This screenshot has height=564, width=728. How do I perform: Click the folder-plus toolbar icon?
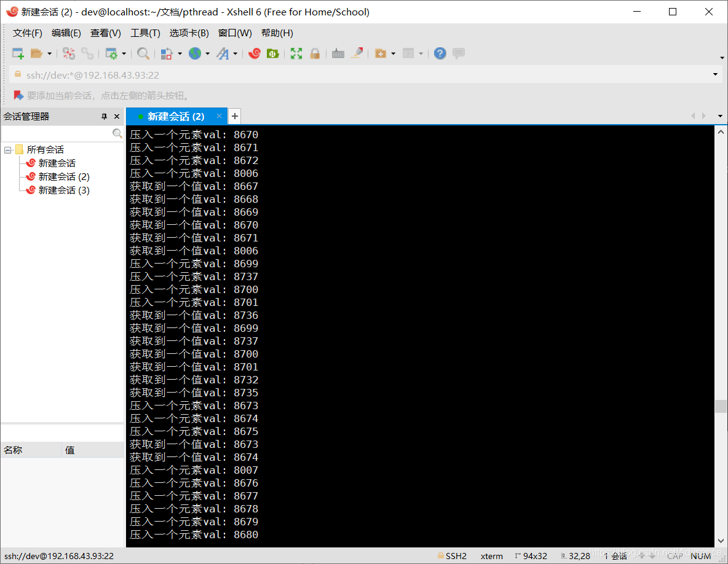click(x=380, y=53)
